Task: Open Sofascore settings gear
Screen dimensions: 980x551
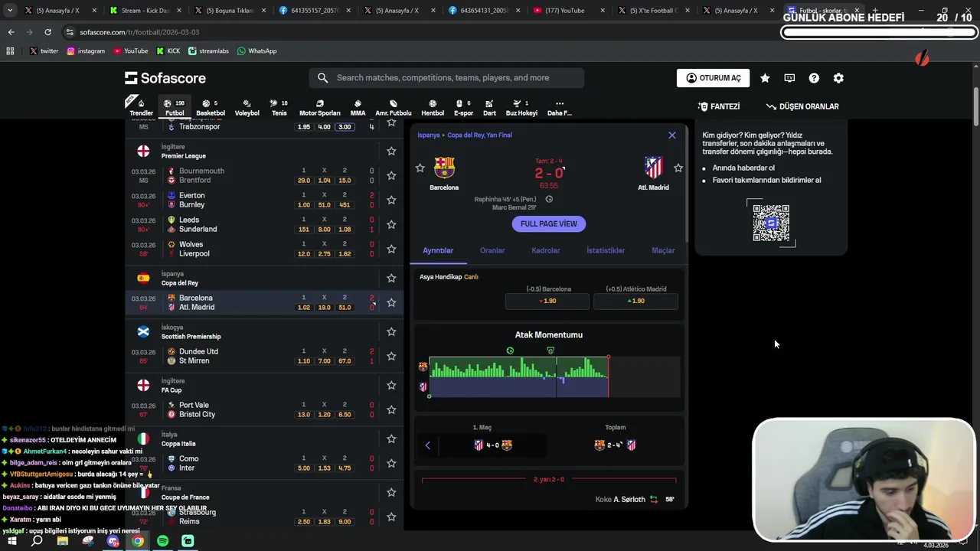Action: [838, 78]
